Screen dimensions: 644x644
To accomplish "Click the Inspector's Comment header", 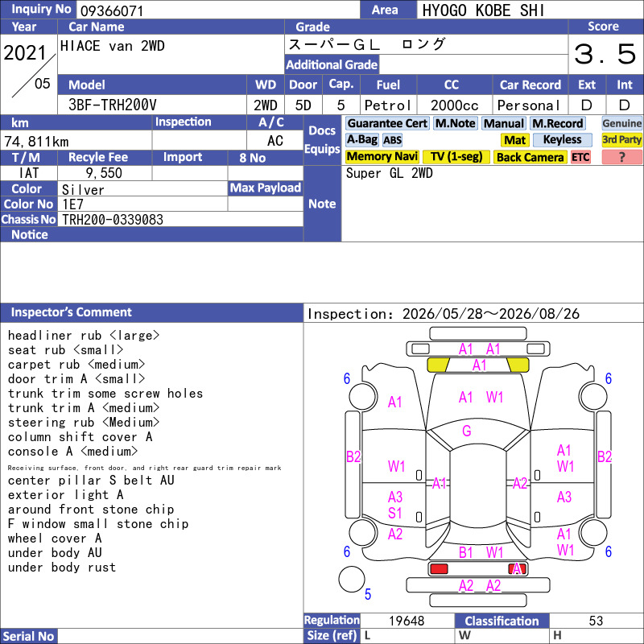I will click(x=71, y=312).
